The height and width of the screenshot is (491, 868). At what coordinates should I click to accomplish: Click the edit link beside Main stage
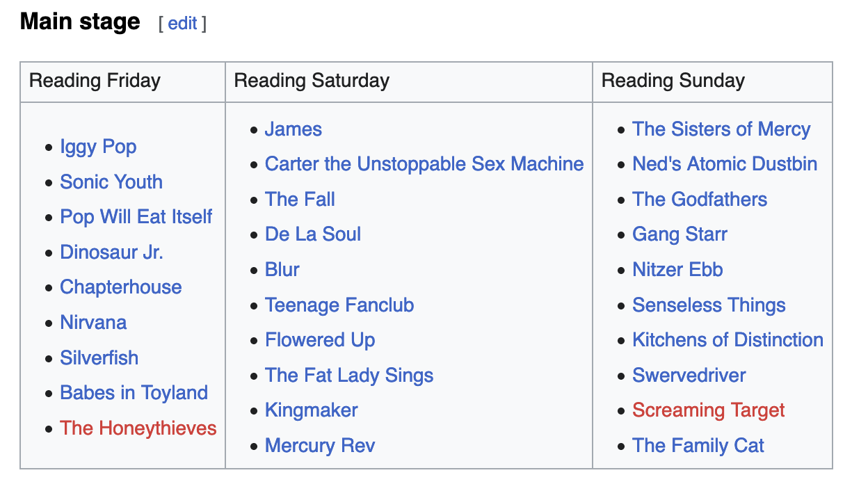(182, 24)
